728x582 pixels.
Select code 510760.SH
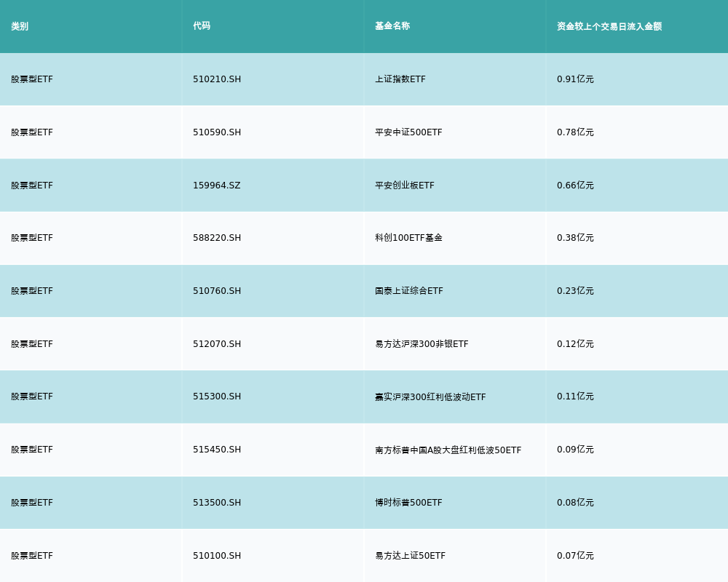point(217,291)
